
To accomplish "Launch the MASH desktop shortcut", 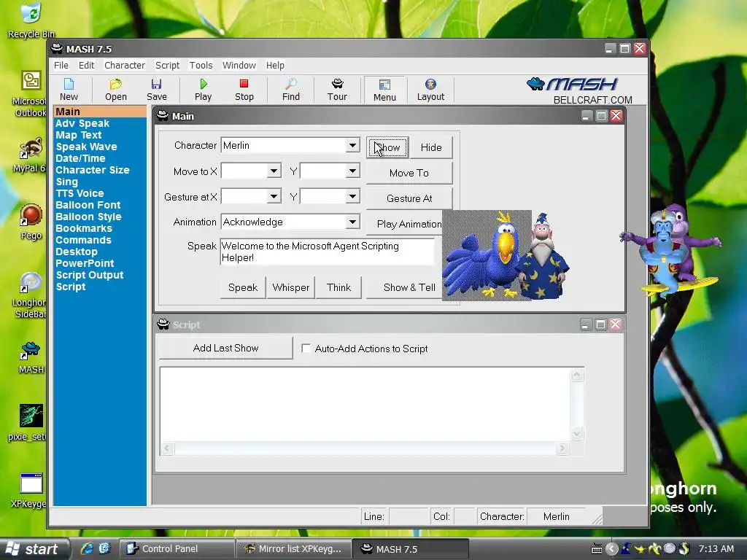I will tap(31, 357).
